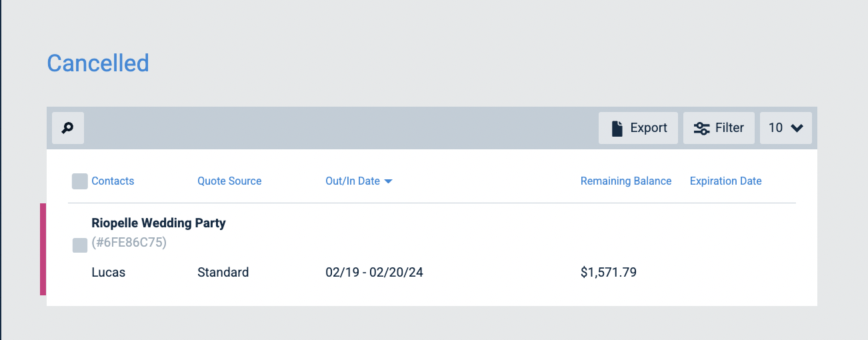Click the Filter sliders icon

coord(701,128)
